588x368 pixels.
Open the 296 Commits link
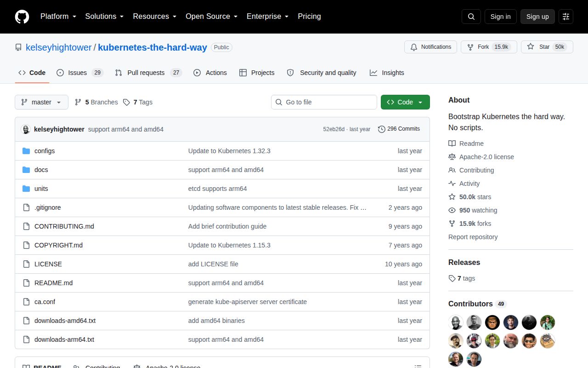pyautogui.click(x=399, y=129)
